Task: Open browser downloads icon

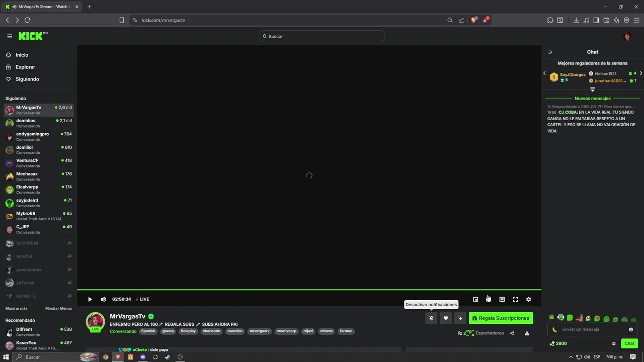Action: (x=576, y=20)
